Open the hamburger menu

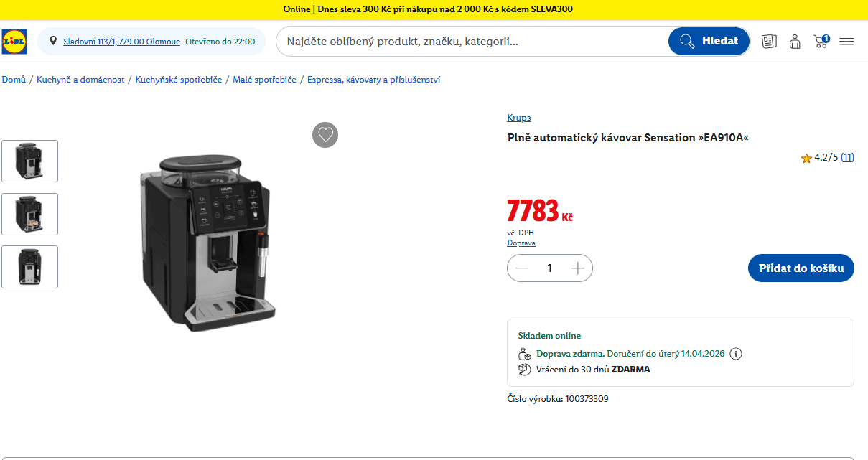coord(846,41)
